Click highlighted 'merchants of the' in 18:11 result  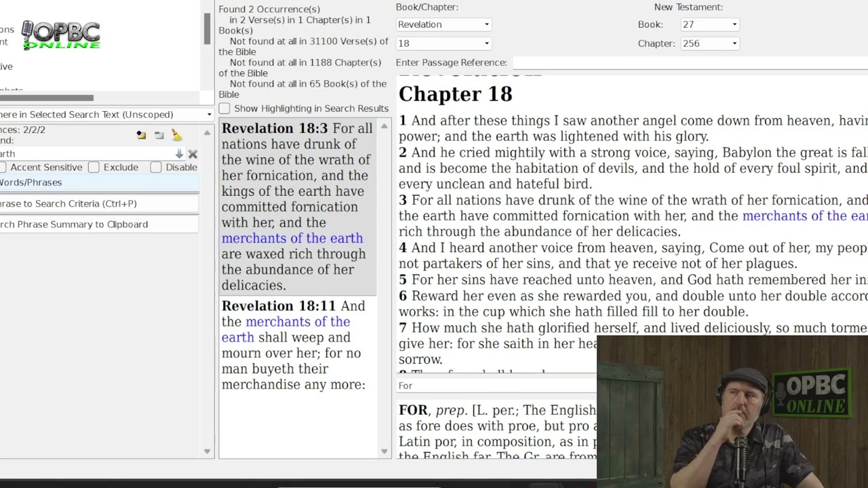pos(298,322)
